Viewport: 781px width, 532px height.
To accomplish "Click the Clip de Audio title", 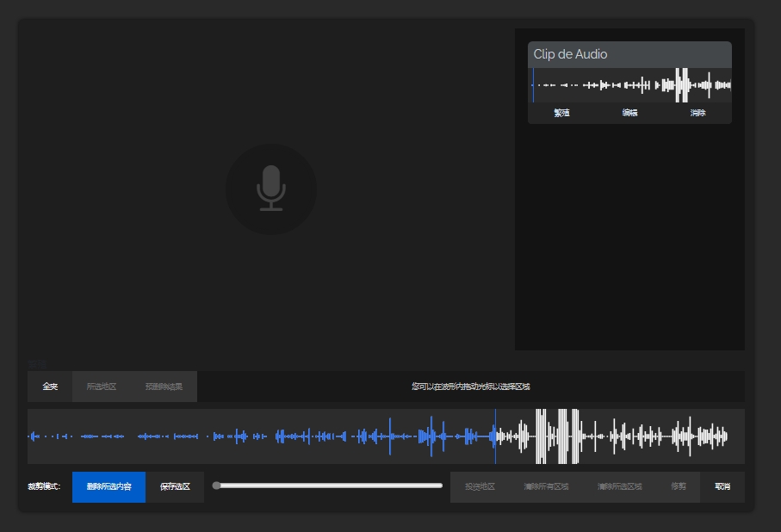I will pyautogui.click(x=570, y=54).
